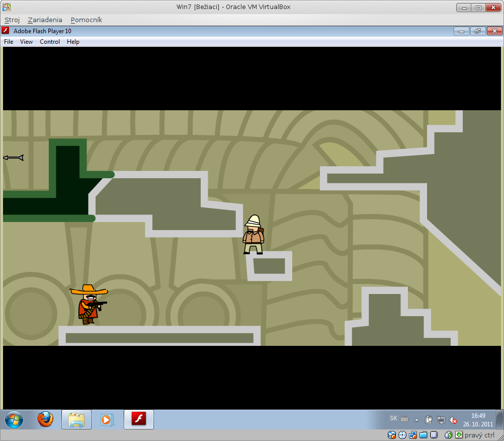The width and height of the screenshot is (504, 441).
Task: Minimize the Adobe Flash Player window
Action: [x=461, y=31]
